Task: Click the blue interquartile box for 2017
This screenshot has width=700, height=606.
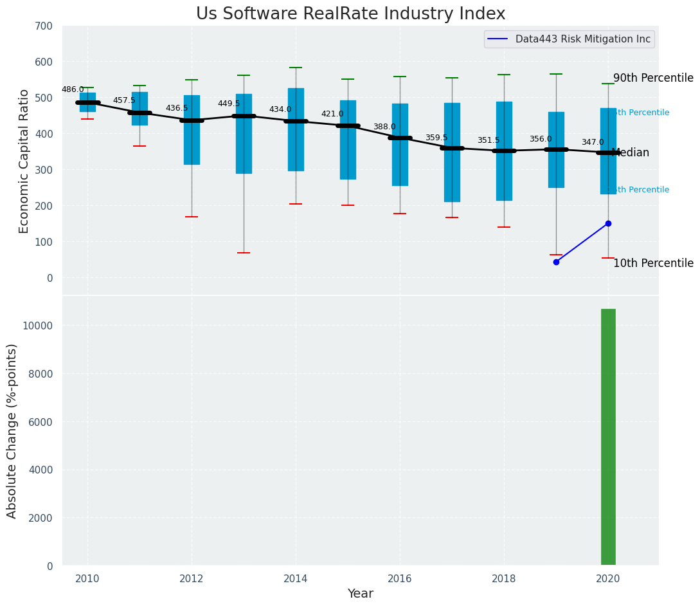Action: 453,152
